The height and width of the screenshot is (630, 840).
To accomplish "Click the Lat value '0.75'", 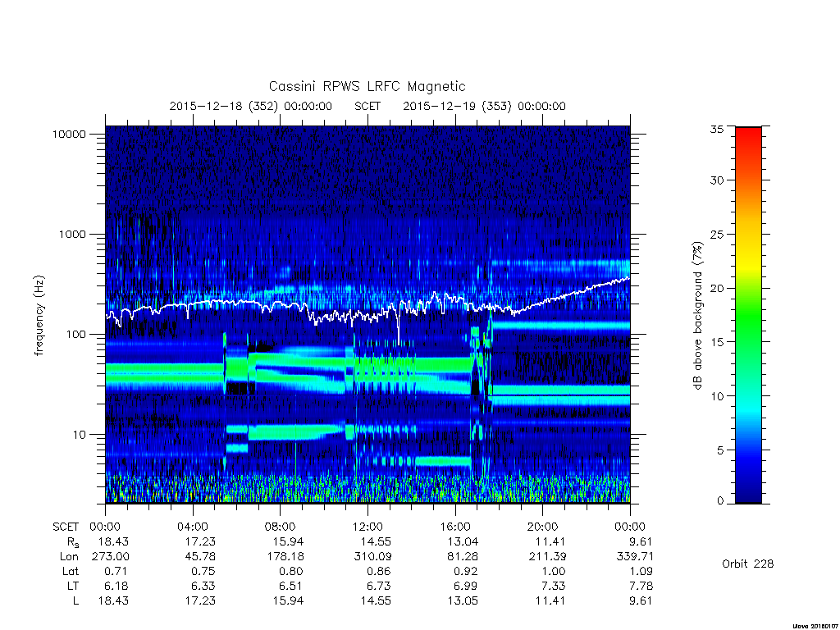I will click(203, 572).
